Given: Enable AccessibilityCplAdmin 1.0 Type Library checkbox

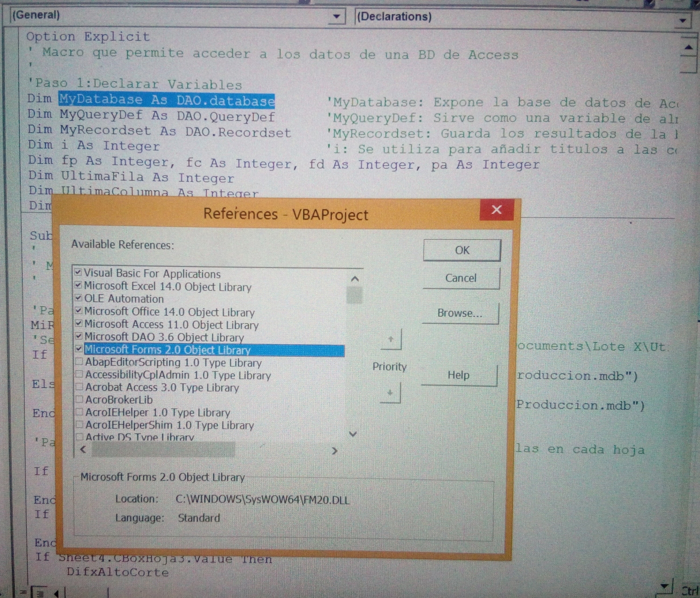Looking at the screenshot, I should (79, 374).
